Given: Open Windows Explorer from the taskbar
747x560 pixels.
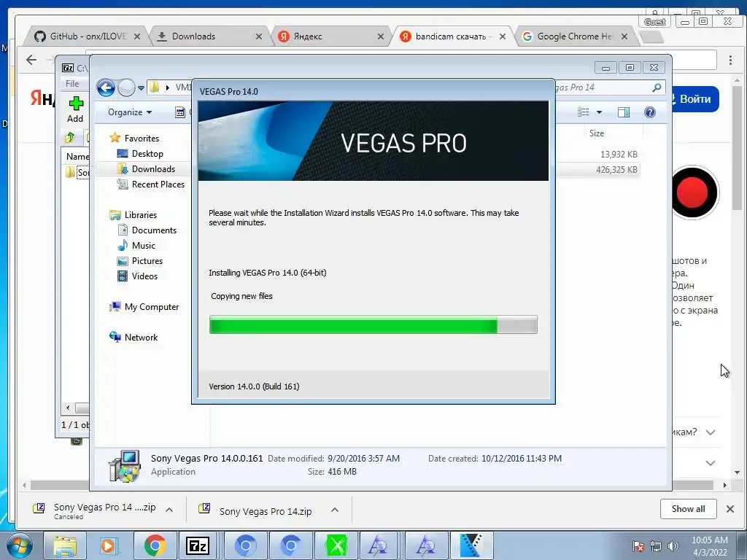Looking at the screenshot, I should (65, 545).
